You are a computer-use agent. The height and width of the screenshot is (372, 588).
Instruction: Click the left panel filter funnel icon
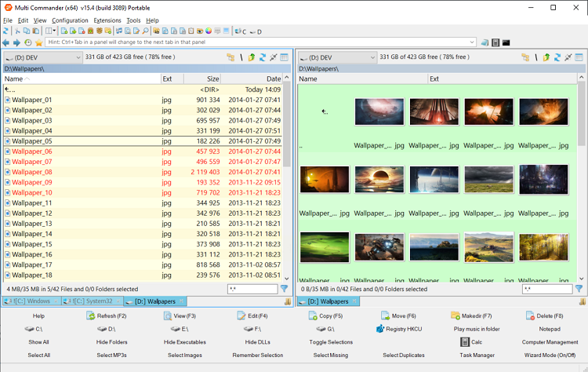point(285,289)
